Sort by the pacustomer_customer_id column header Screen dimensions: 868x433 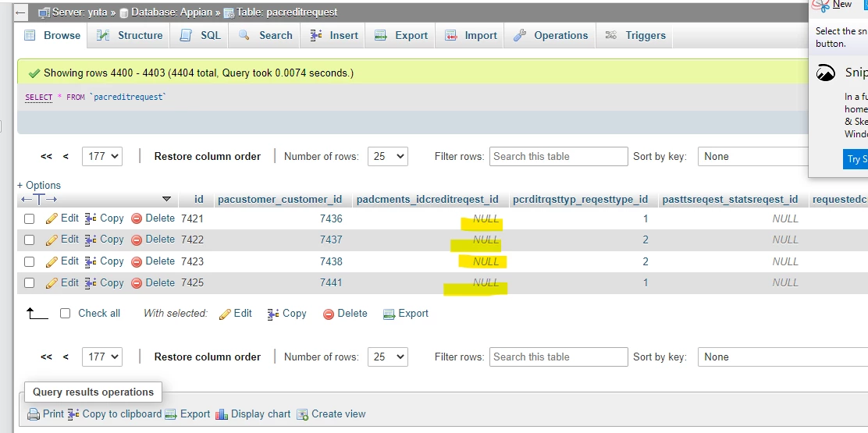click(x=279, y=200)
